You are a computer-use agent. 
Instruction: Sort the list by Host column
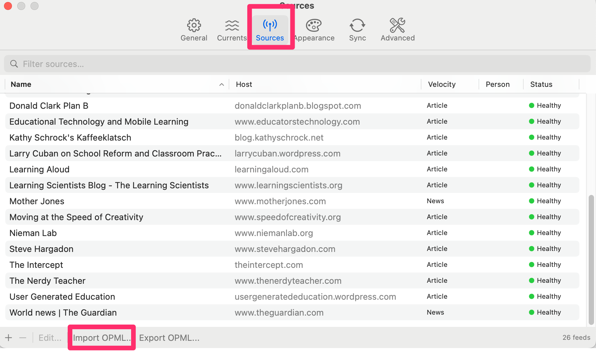[x=244, y=85]
